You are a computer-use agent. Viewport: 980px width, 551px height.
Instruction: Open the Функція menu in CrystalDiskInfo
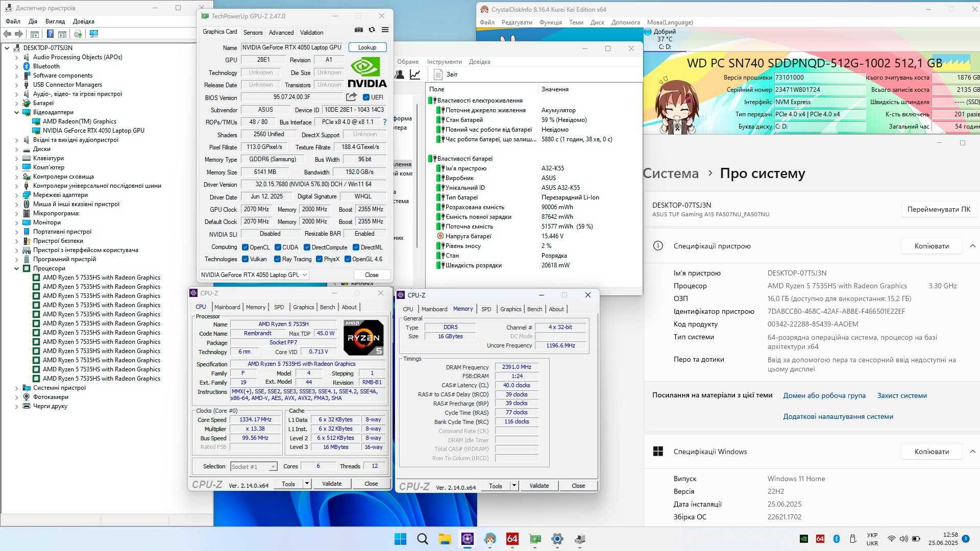coord(551,22)
